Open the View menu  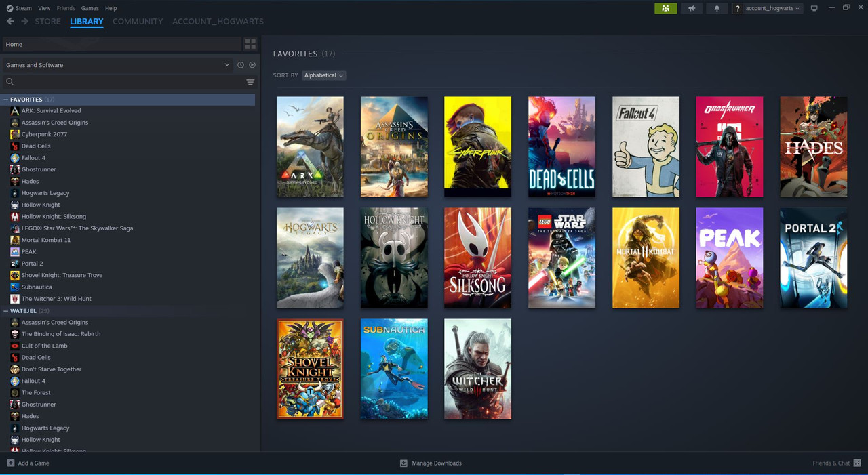click(44, 8)
